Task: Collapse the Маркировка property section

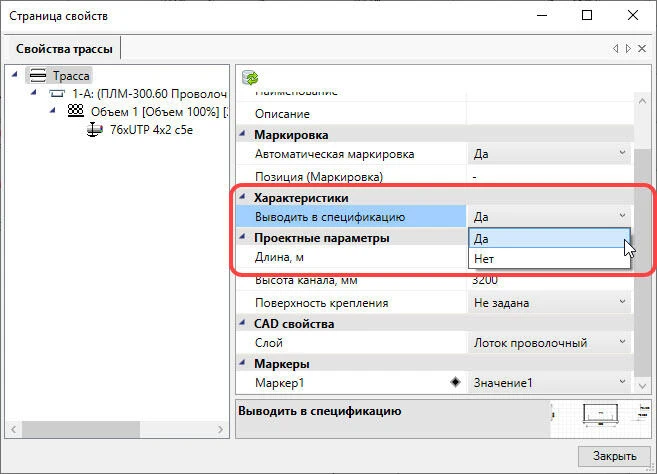Action: [x=241, y=134]
